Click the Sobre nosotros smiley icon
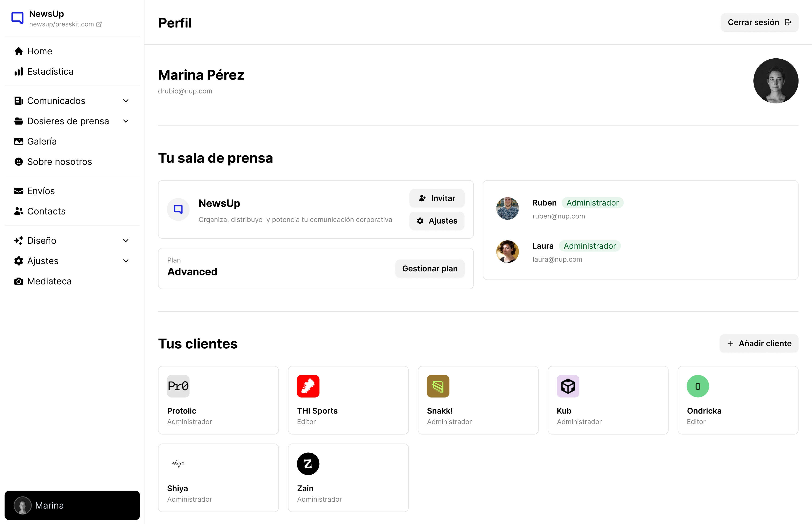 (19, 162)
